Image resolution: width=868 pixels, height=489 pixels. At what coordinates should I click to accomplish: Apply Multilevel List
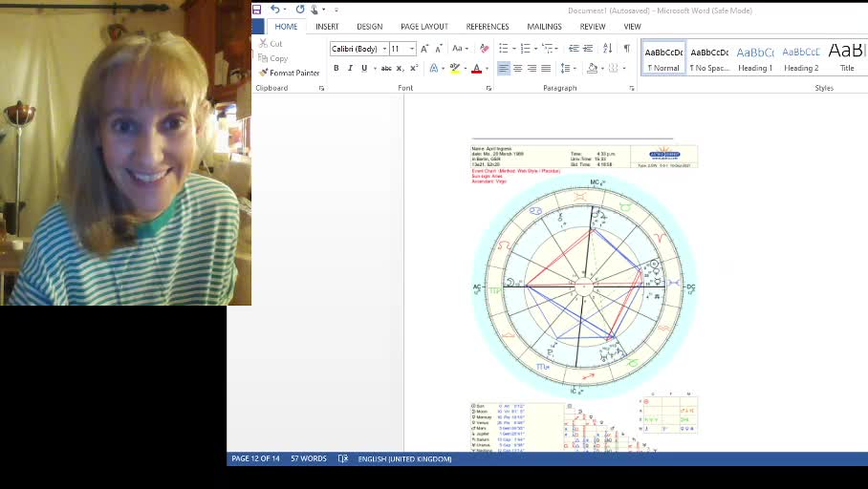click(548, 49)
